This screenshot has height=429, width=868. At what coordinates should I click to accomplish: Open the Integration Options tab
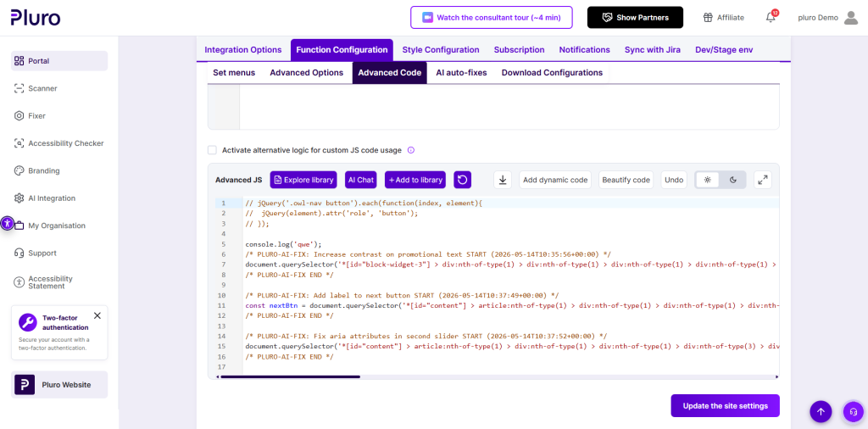(x=243, y=50)
